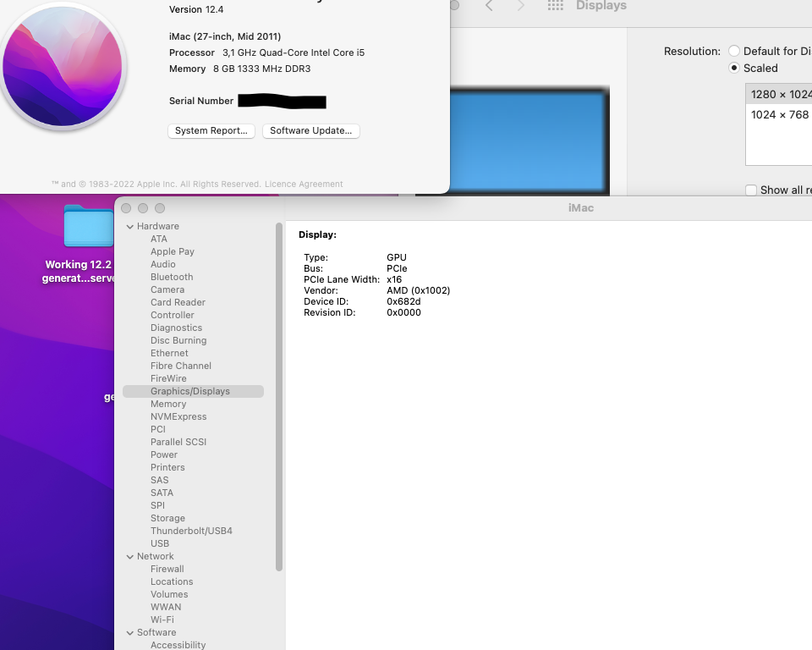Screen dimensions: 812x650
Task: Select Controller in the Hardware list
Action: [173, 315]
